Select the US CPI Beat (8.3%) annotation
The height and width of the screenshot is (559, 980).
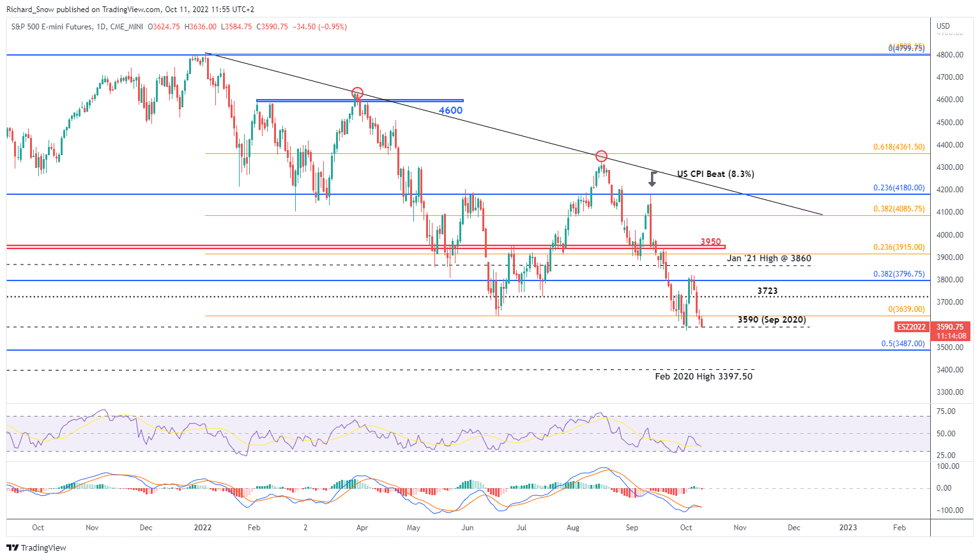tap(716, 174)
